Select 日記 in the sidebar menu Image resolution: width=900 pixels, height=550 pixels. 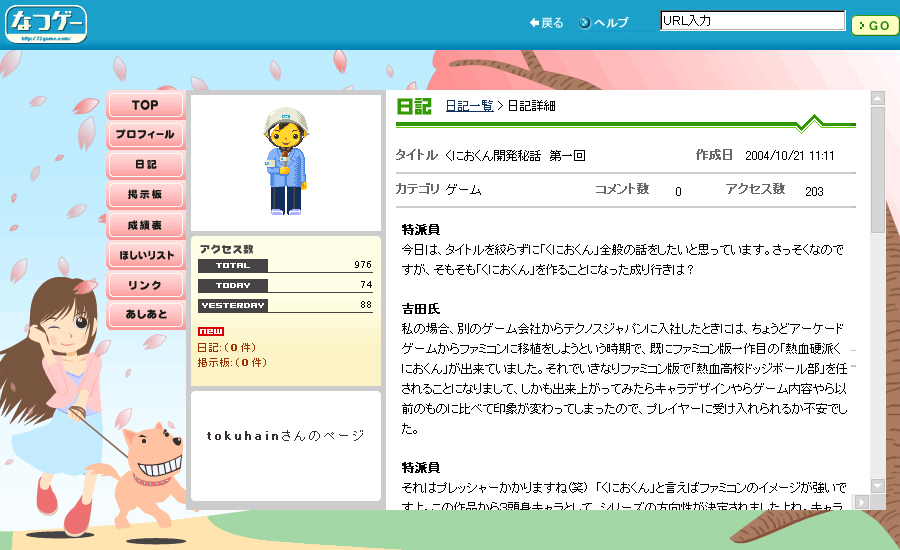(x=145, y=165)
